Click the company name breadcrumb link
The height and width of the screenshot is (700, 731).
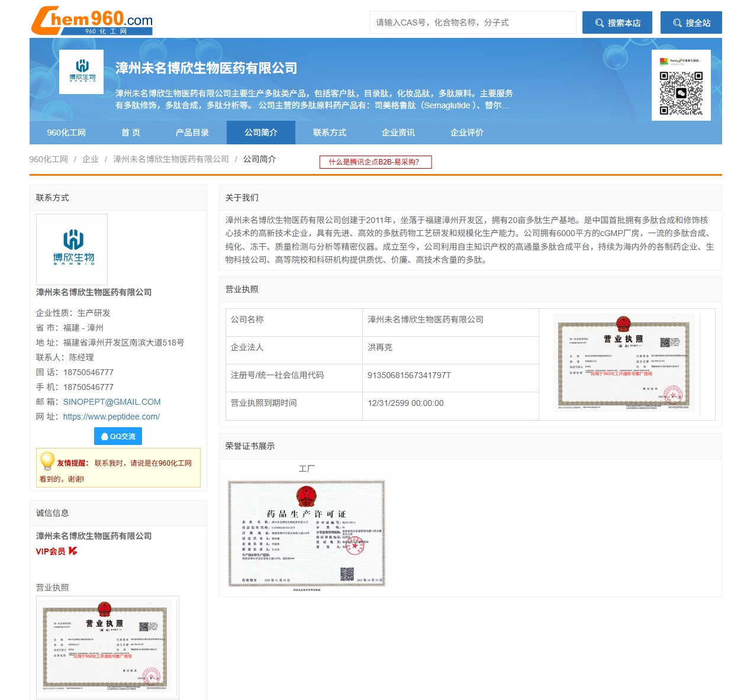tap(171, 159)
